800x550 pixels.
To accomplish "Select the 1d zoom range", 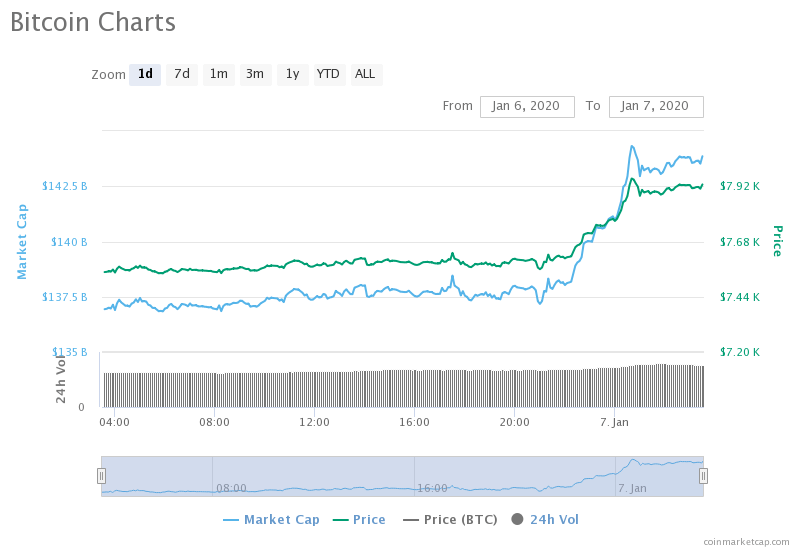I will tap(145, 74).
